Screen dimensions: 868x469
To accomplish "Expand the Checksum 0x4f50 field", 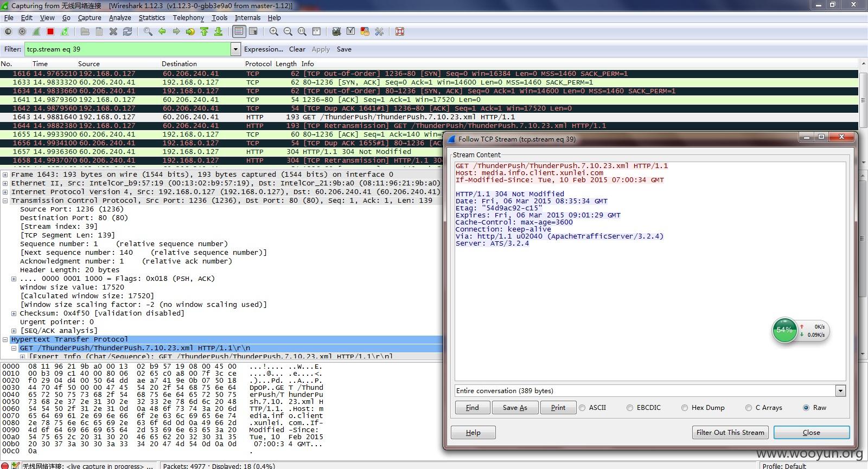I will click(14, 313).
